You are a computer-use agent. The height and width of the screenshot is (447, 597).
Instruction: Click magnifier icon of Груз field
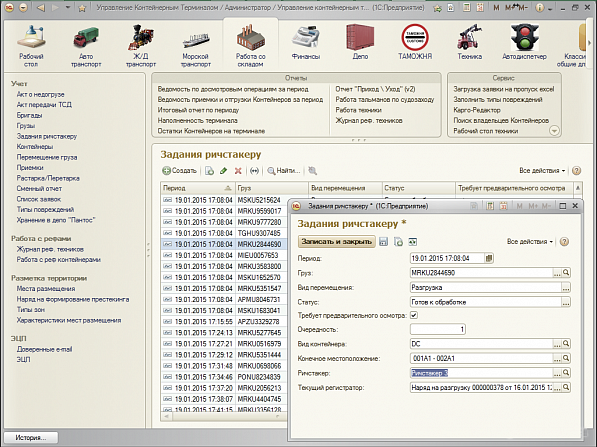(566, 273)
